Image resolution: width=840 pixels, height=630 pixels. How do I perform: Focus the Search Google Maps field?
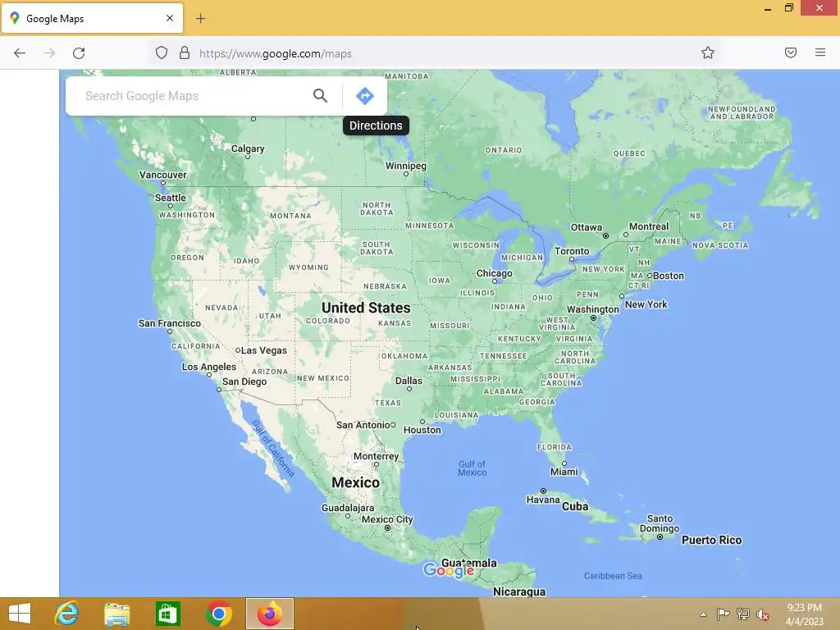pos(195,96)
